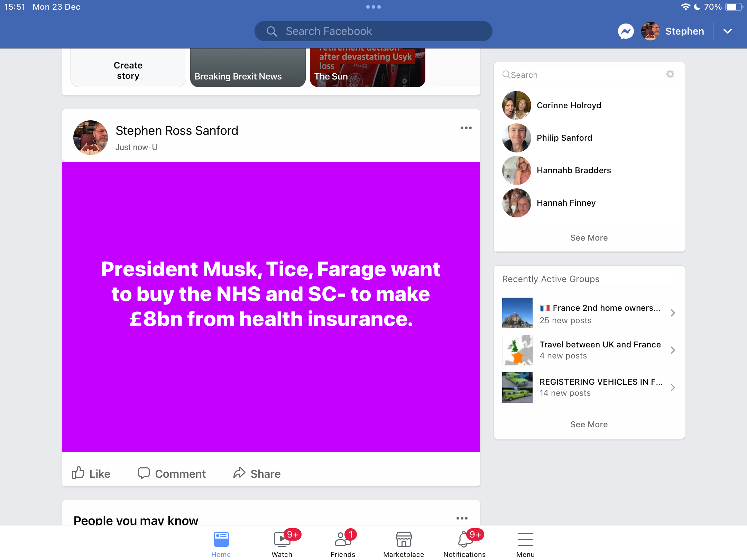Share the purple status post
Viewport: 747px width, 560px height.
(257, 474)
